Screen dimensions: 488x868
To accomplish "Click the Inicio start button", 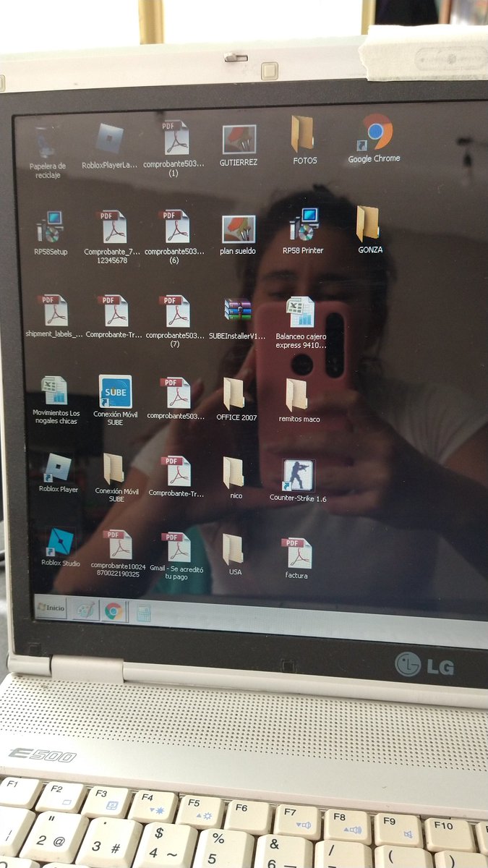I will 51,608.
